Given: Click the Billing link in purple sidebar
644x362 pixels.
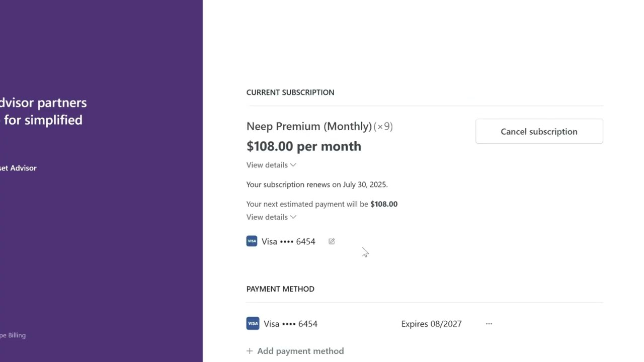Looking at the screenshot, I should coord(13,335).
